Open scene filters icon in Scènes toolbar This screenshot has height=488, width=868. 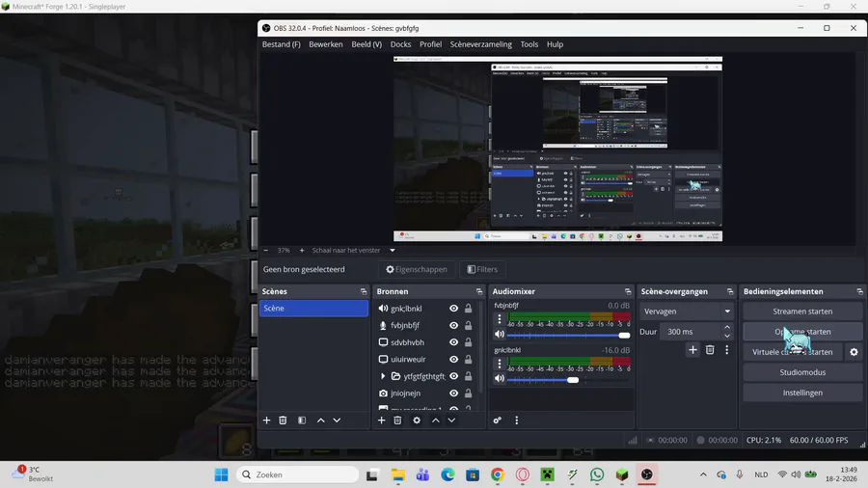tap(302, 420)
